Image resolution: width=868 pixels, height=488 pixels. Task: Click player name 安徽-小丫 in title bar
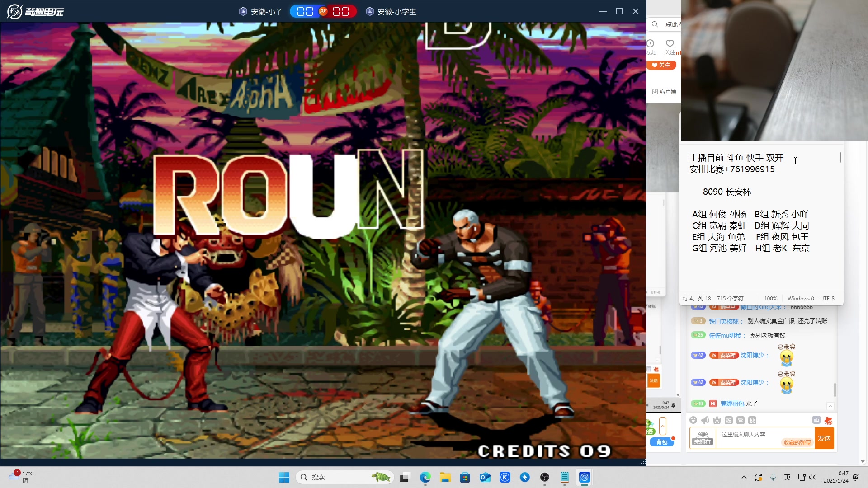click(266, 12)
